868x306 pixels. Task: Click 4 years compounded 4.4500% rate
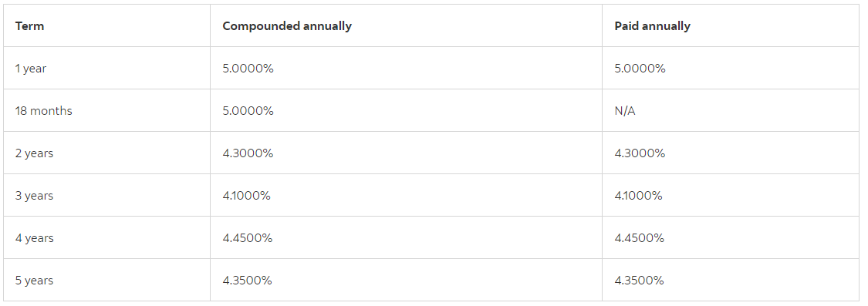tap(248, 238)
